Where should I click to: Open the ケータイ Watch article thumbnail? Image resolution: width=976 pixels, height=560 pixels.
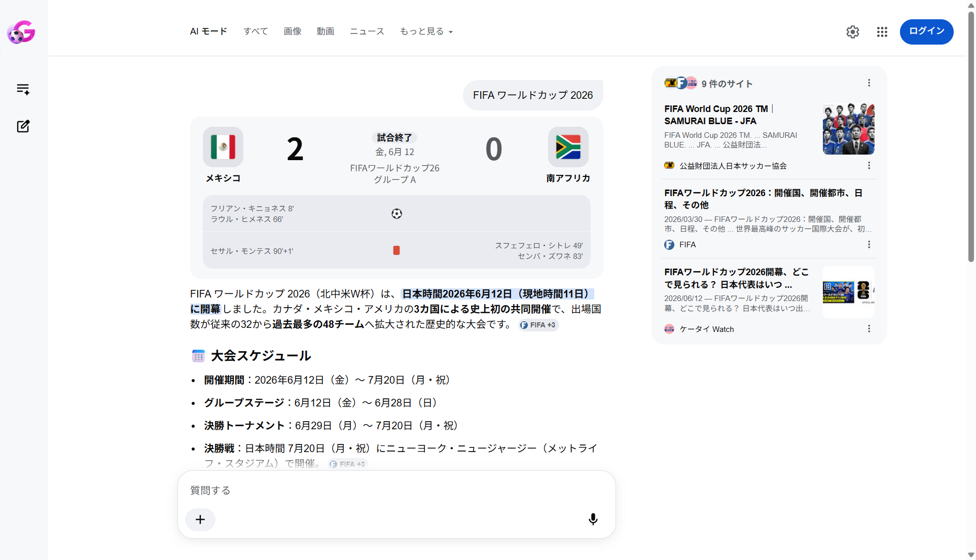[848, 292]
